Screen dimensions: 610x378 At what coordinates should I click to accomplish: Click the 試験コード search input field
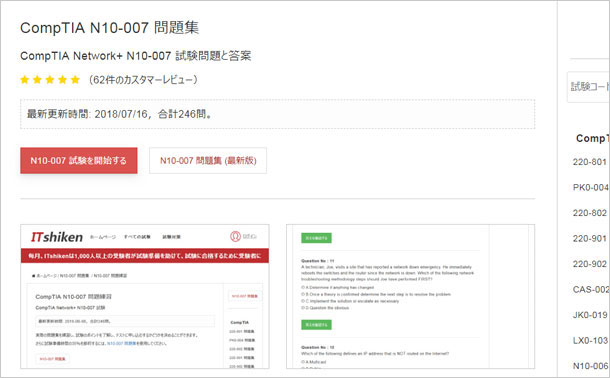(589, 87)
